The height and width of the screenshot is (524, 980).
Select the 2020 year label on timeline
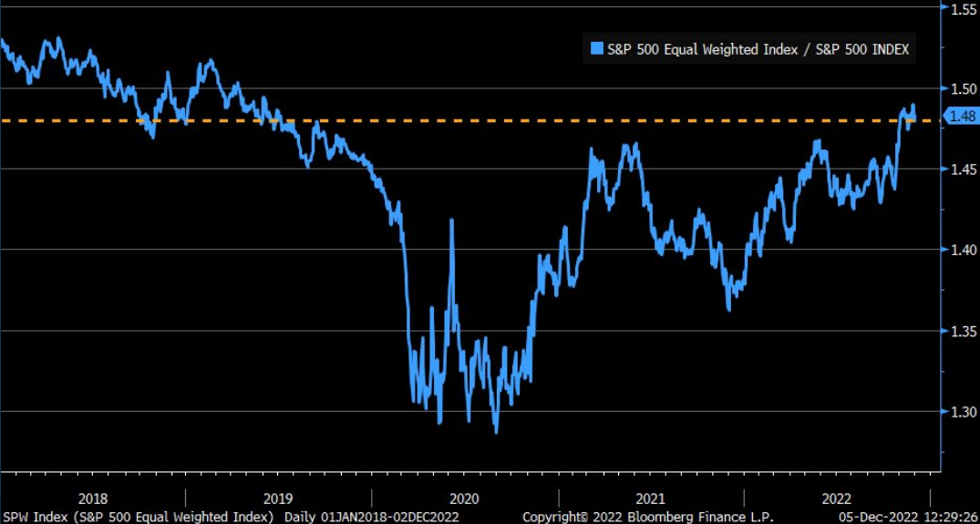(x=464, y=498)
